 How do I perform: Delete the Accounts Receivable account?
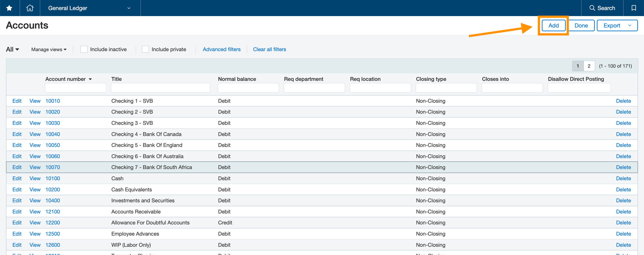point(623,212)
